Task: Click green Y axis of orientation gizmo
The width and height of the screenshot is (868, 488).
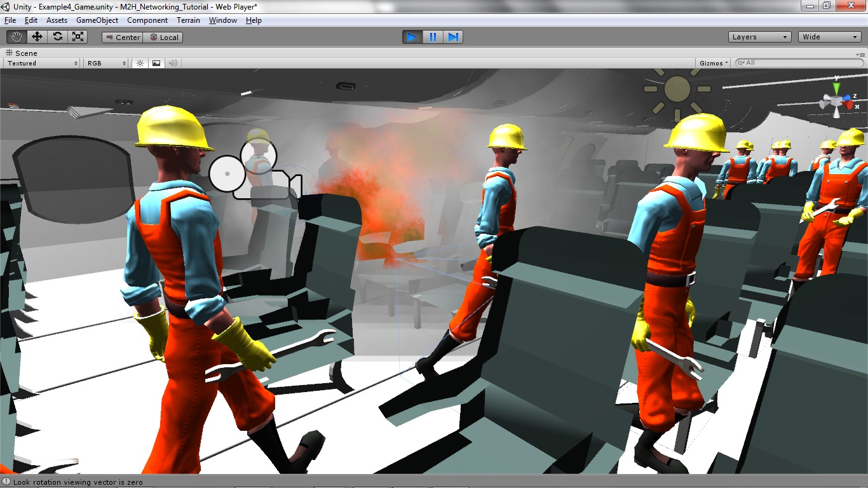Action: point(837,88)
